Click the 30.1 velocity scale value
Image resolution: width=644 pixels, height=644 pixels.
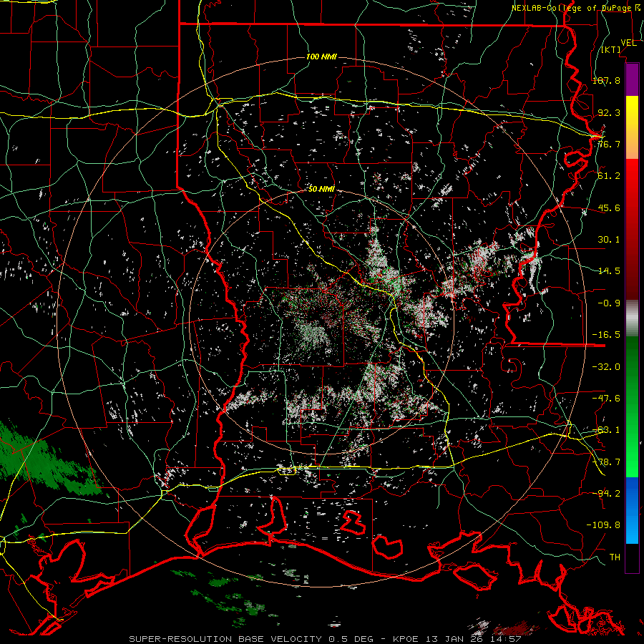coord(609,240)
